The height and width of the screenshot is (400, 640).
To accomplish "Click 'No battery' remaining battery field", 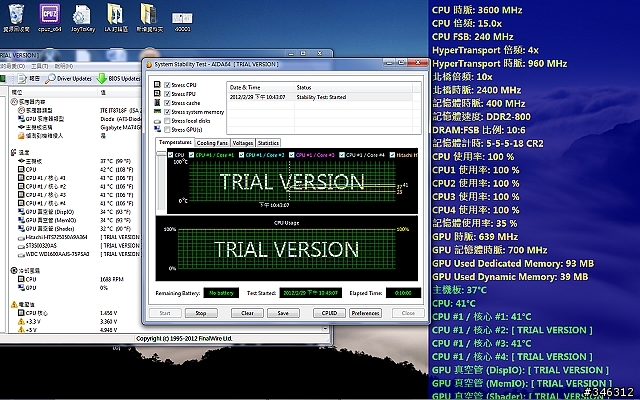I will pyautogui.click(x=221, y=293).
